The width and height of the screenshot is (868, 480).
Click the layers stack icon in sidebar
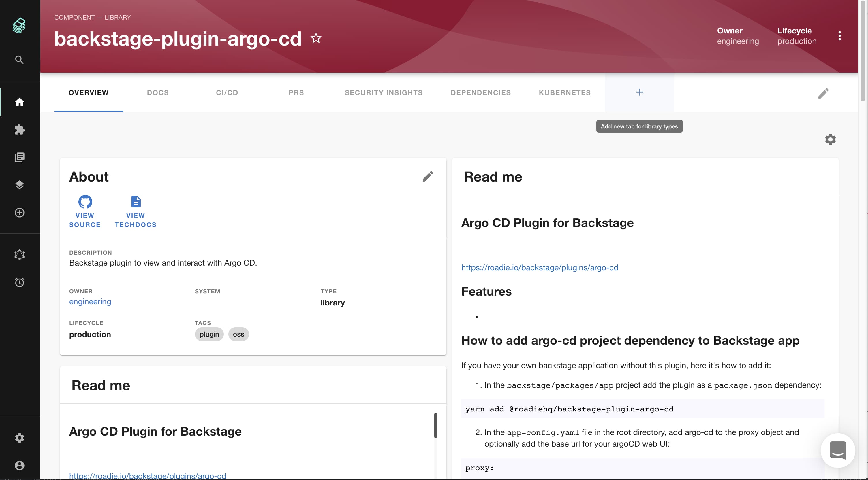(x=20, y=185)
